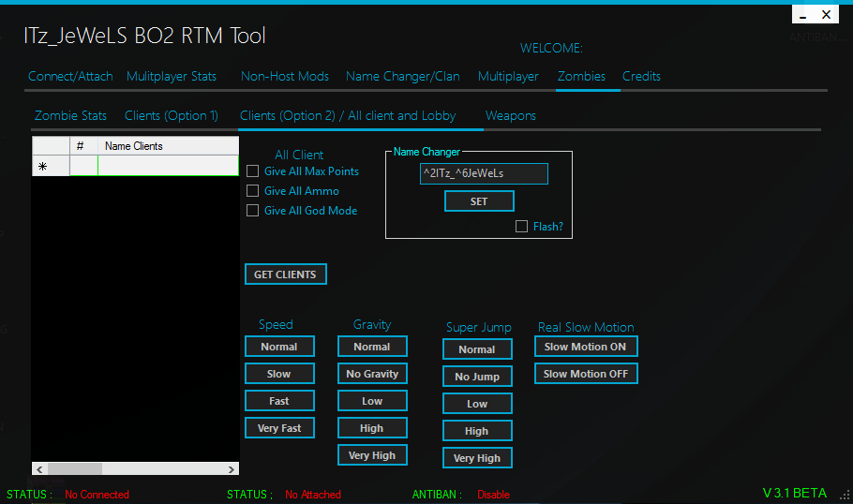Click the No Connected status text
Viewport: 853px width, 504px height.
[97, 495]
